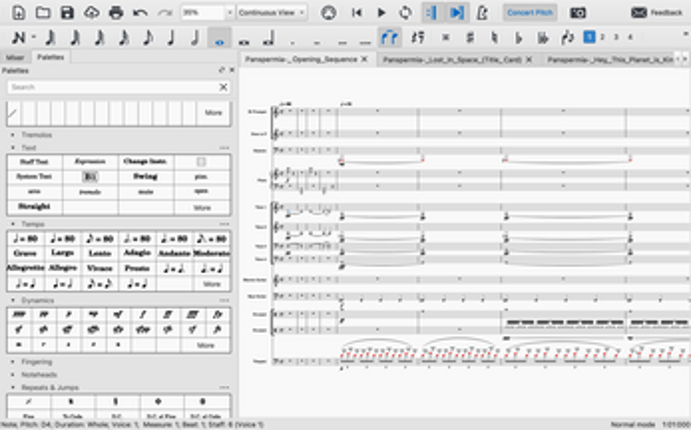Viewport: 691px width, 430px height.
Task: Toggle note input mode (N icon)
Action: 18,37
